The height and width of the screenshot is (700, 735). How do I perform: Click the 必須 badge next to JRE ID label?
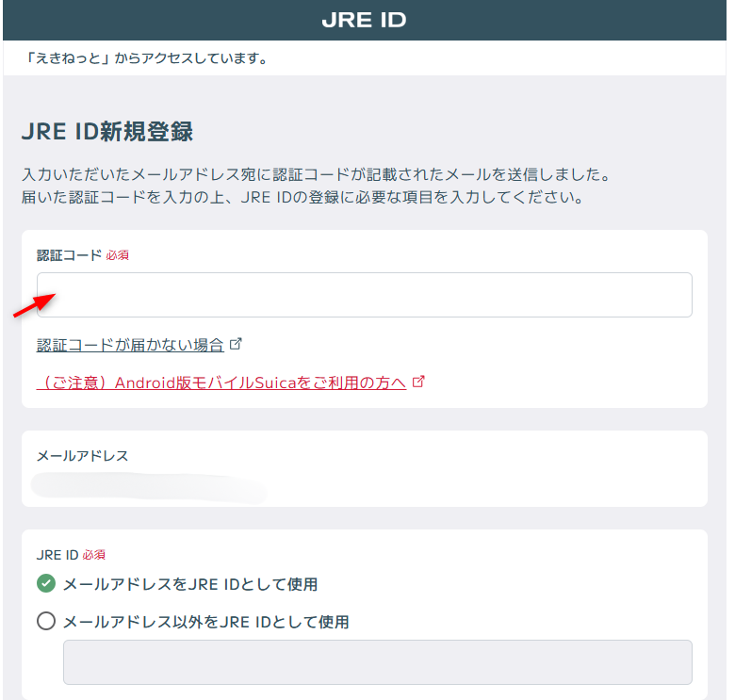93,555
